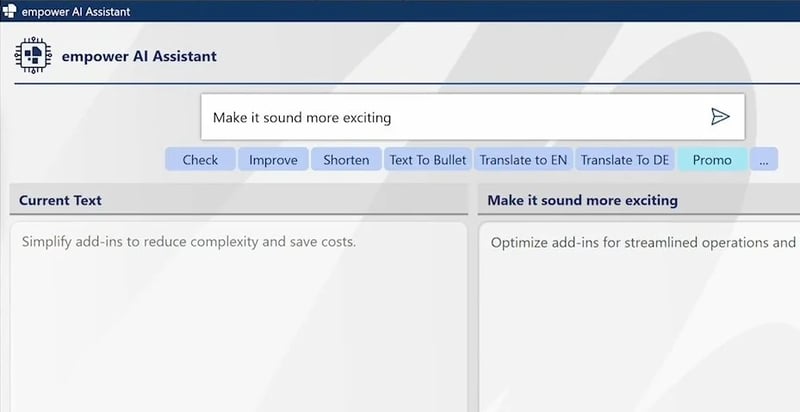This screenshot has width=800, height=412.
Task: Click the Check button
Action: coord(200,160)
